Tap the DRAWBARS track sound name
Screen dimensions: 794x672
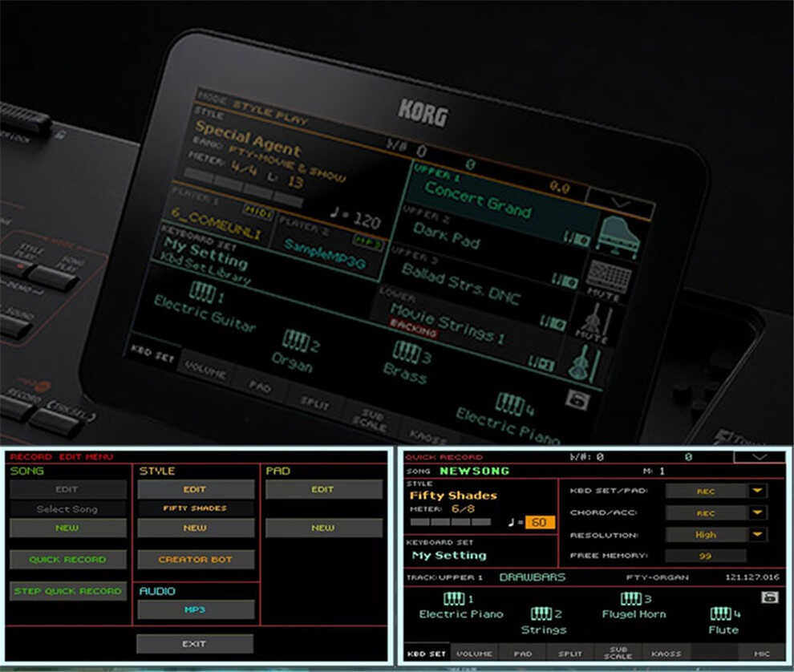pyautogui.click(x=533, y=577)
